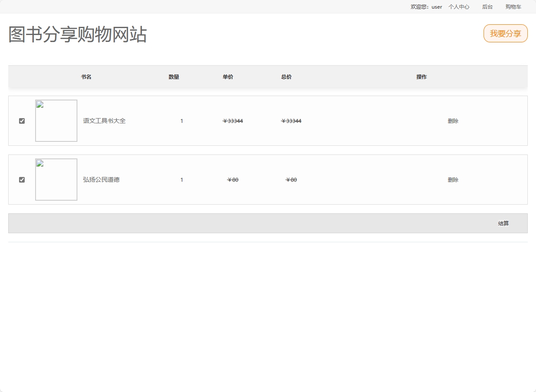Toggle selection of the first cart item
This screenshot has width=536, height=392.
click(22, 121)
